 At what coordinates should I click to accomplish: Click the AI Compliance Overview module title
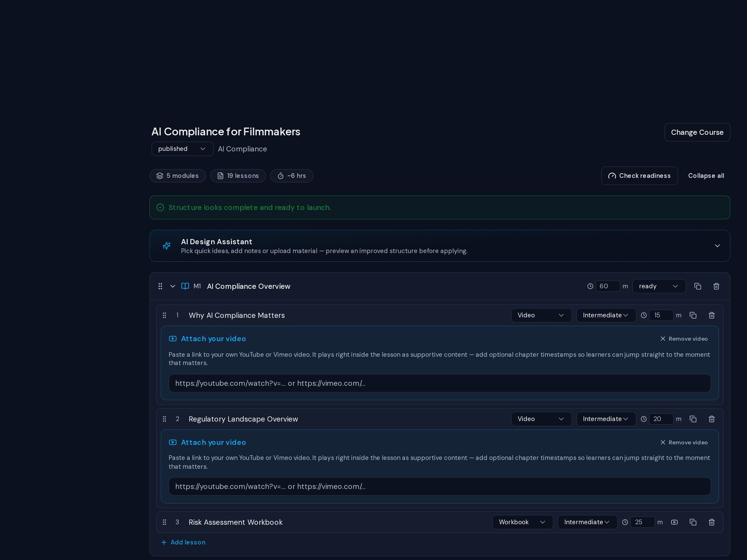pyautogui.click(x=248, y=286)
